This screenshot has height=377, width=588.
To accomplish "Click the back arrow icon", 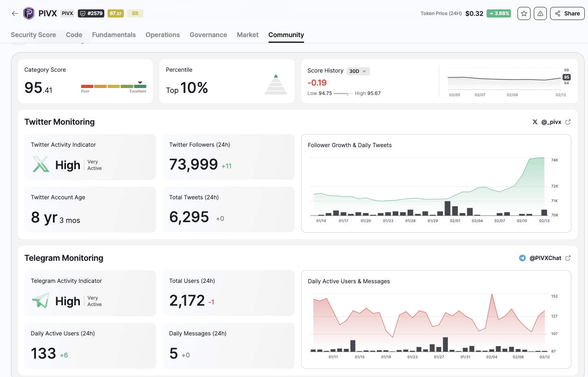I will pyautogui.click(x=15, y=13).
